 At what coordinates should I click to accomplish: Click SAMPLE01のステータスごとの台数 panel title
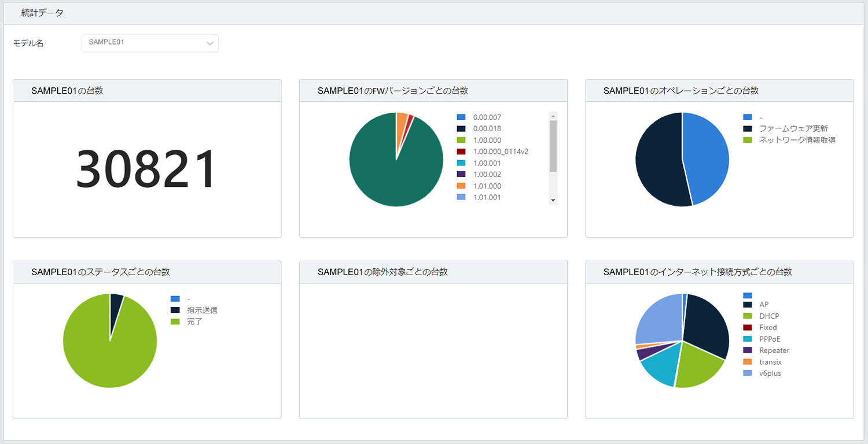coord(100,272)
